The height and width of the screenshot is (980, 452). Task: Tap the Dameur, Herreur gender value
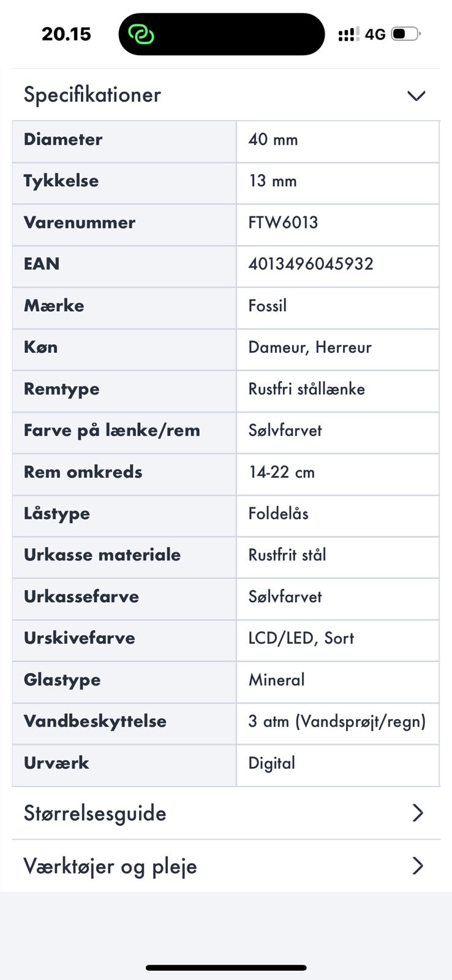(x=310, y=347)
